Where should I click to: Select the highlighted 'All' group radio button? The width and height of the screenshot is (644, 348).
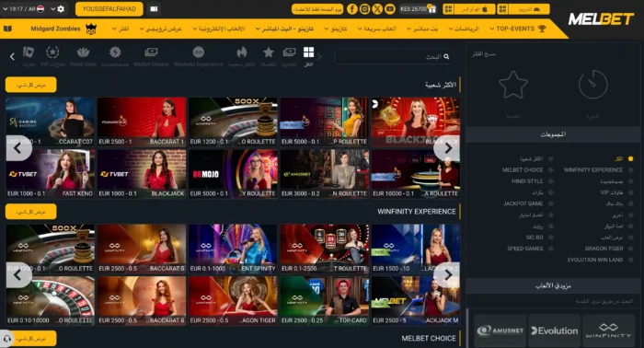click(630, 158)
